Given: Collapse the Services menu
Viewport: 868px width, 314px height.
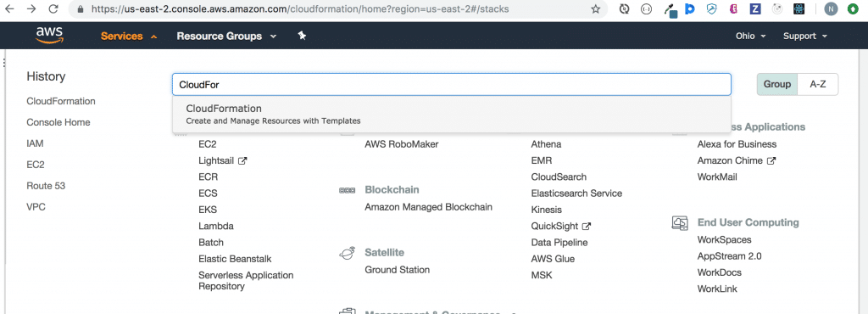Looking at the screenshot, I should [x=129, y=36].
